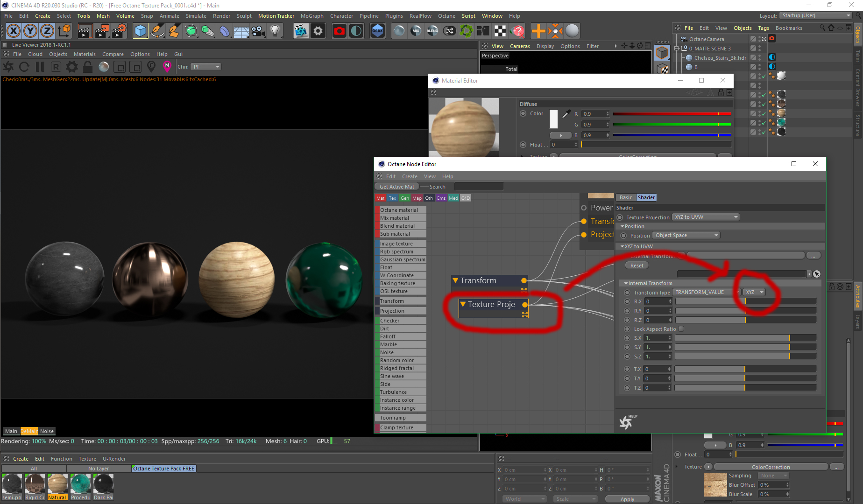Toggle the Live Viewer lock resolution icon

point(87,67)
